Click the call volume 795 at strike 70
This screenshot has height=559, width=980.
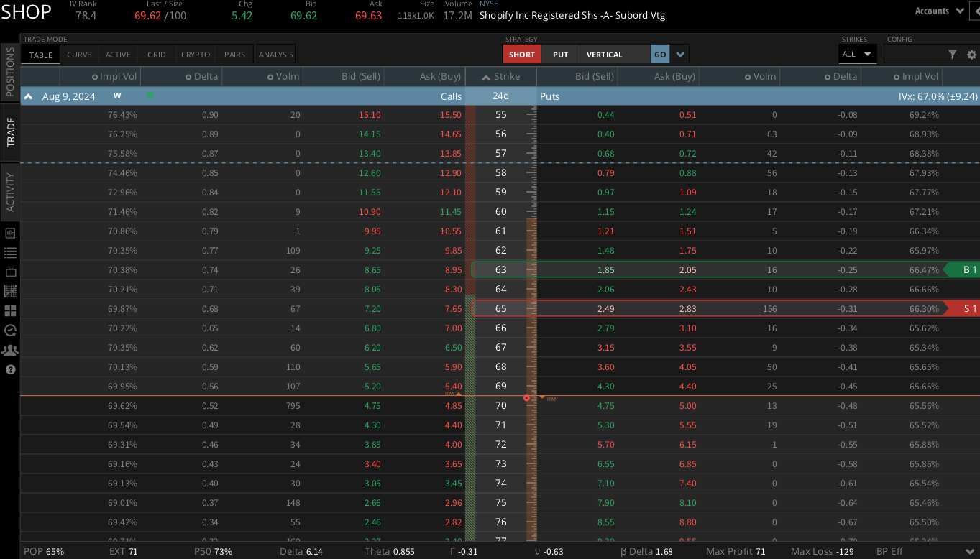pos(292,406)
